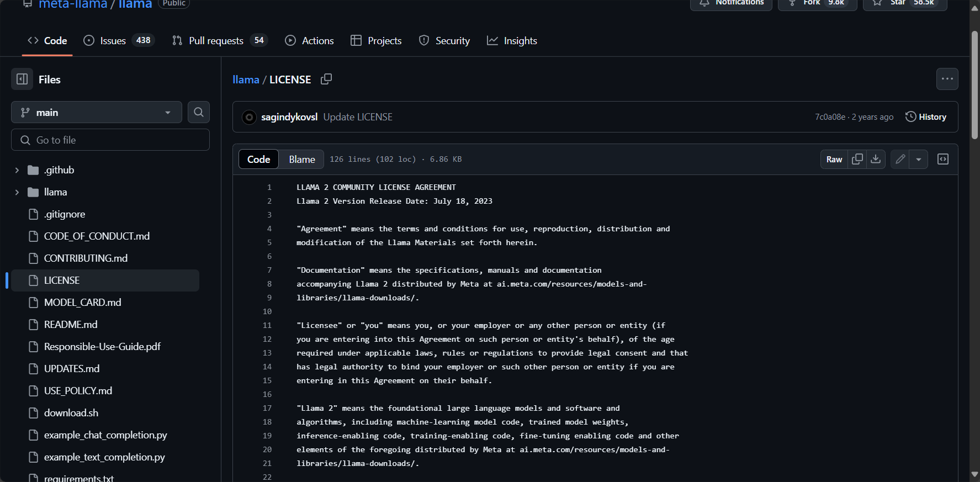This screenshot has width=980, height=482.
Task: Open MODEL_CARD.md file
Action: 83,303
